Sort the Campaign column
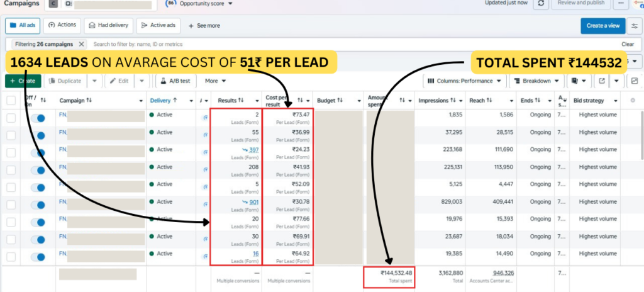 [x=89, y=100]
